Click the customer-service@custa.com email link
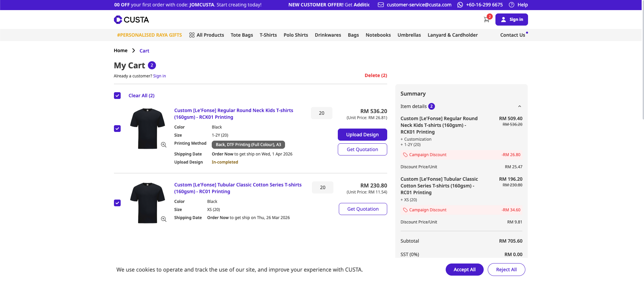 pos(419,5)
